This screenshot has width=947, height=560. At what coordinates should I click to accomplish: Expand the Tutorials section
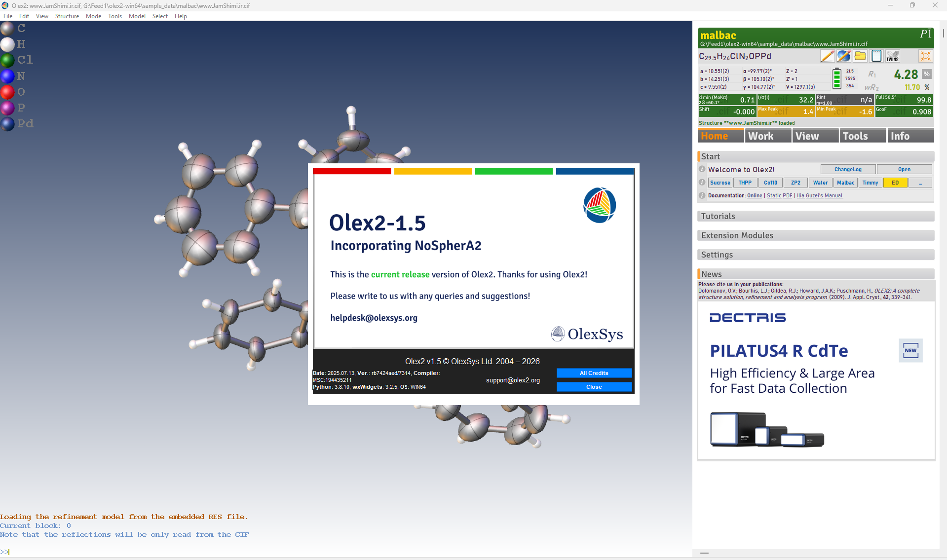click(816, 216)
